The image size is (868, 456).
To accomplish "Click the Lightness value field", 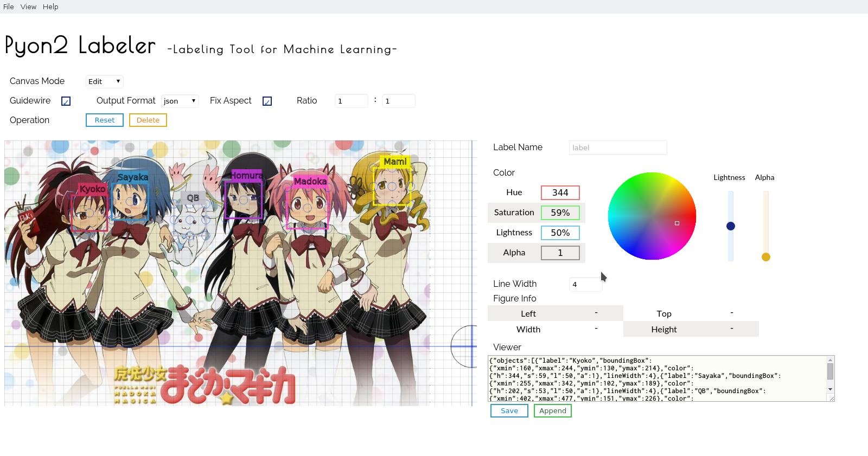I will click(x=560, y=233).
